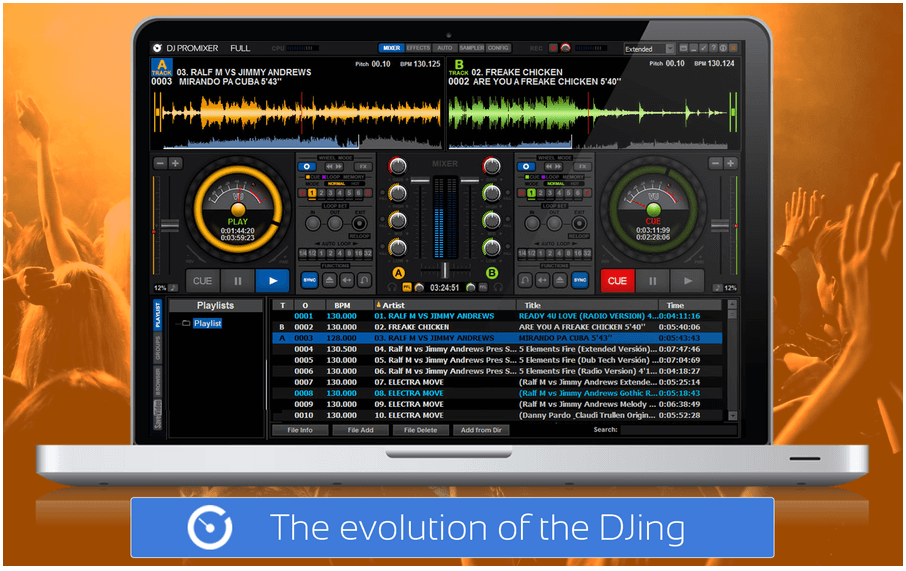Open the SAMPLER tab

(x=471, y=48)
